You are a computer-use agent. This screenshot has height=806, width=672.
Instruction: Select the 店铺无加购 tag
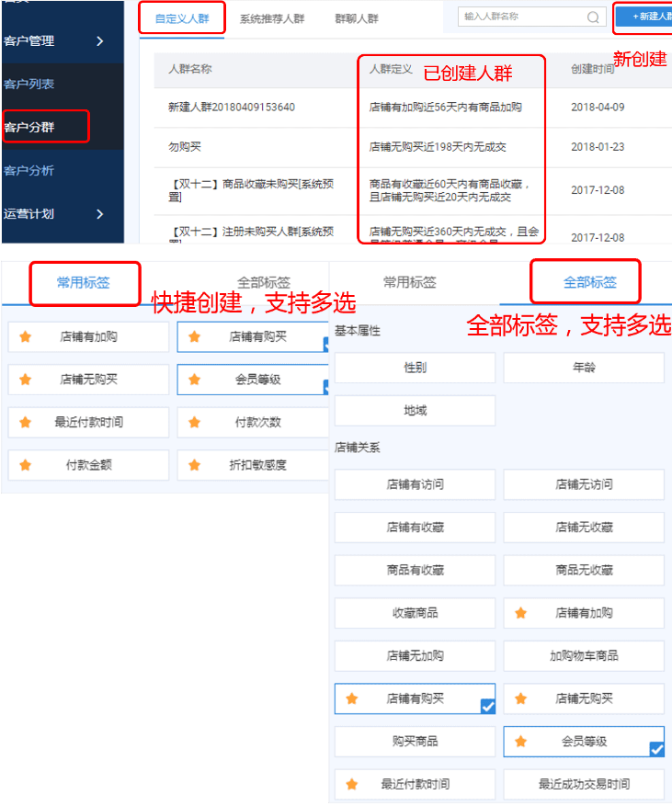(415, 656)
